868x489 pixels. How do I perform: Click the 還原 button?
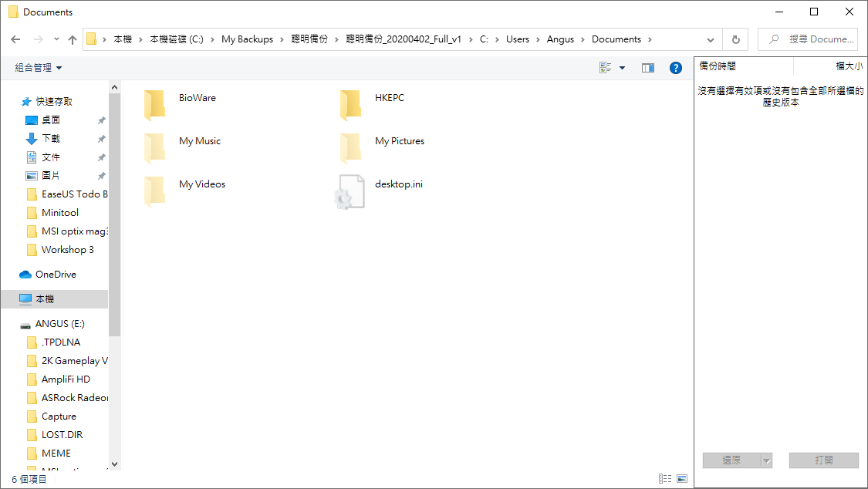(731, 460)
